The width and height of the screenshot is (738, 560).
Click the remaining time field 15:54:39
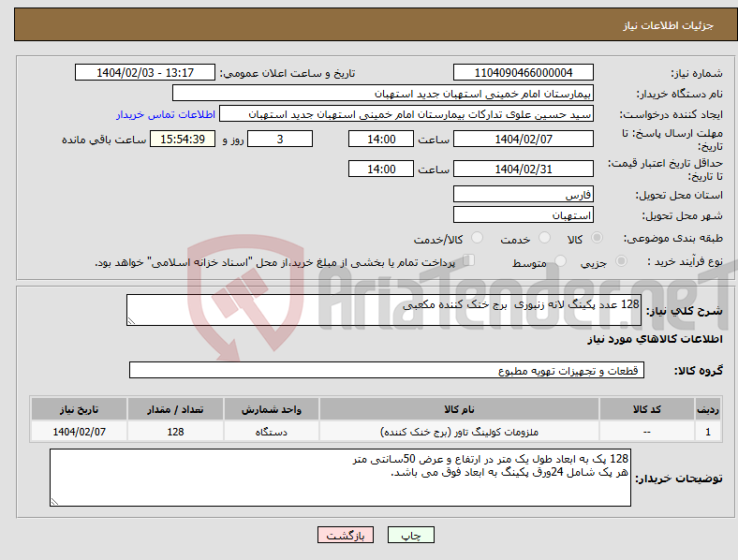pos(183,139)
